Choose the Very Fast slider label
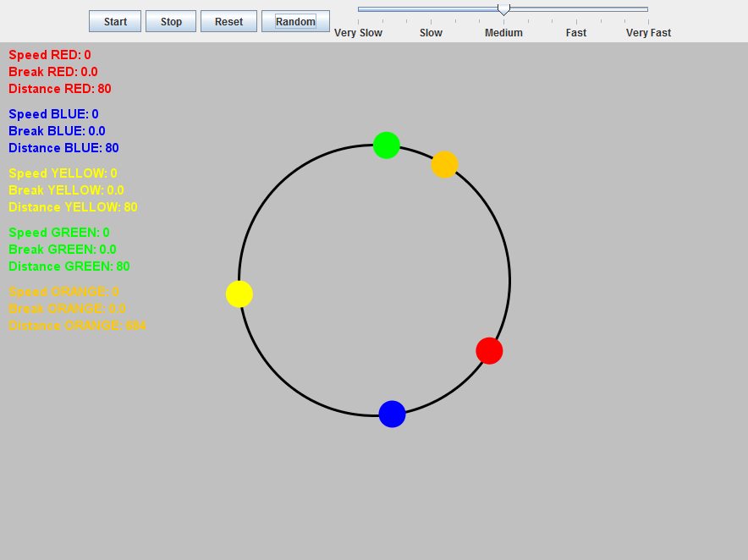The width and height of the screenshot is (748, 560). [648, 33]
